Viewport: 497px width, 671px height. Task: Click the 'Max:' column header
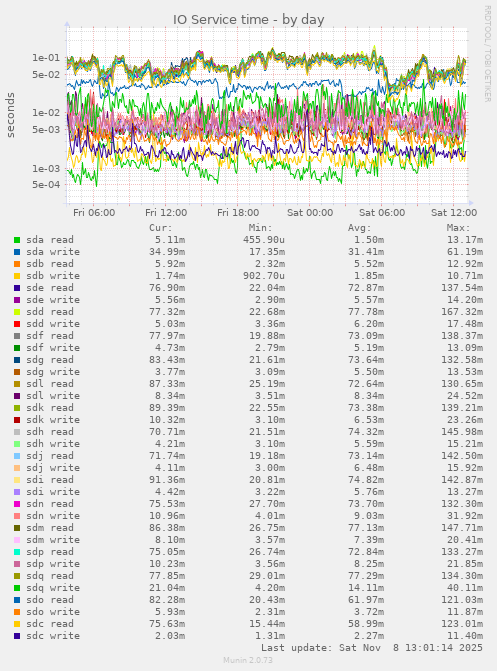coord(458,228)
